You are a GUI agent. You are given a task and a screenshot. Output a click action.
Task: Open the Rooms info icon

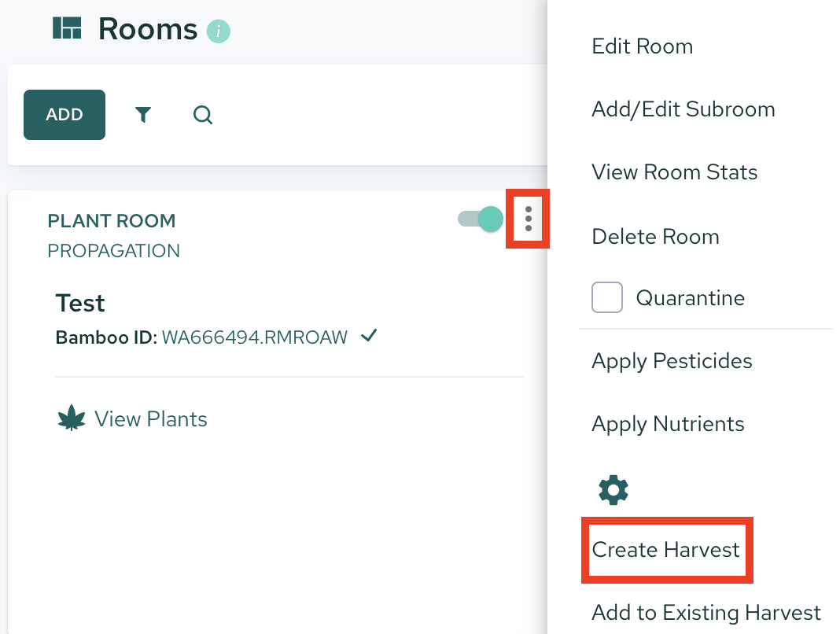click(x=219, y=31)
